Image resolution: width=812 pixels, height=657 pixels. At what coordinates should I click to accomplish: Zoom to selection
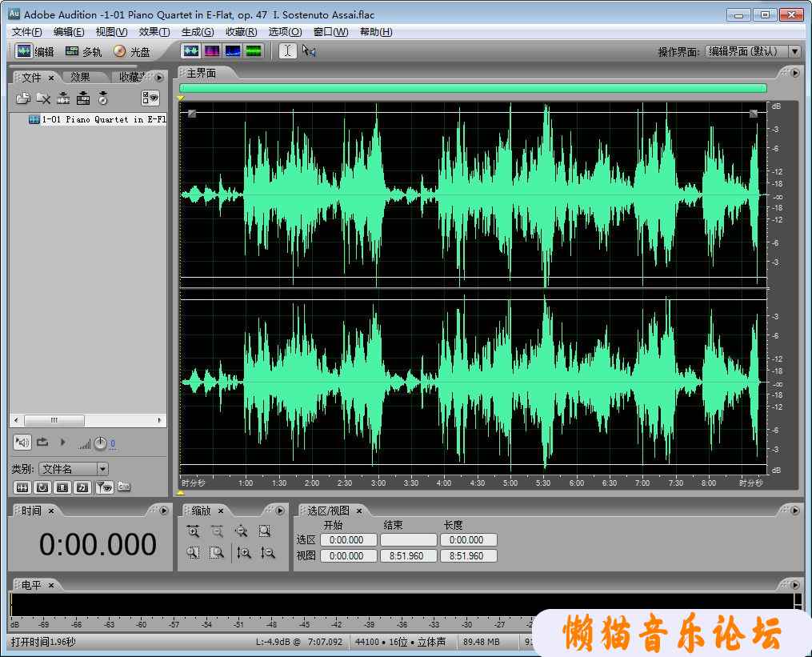(265, 531)
